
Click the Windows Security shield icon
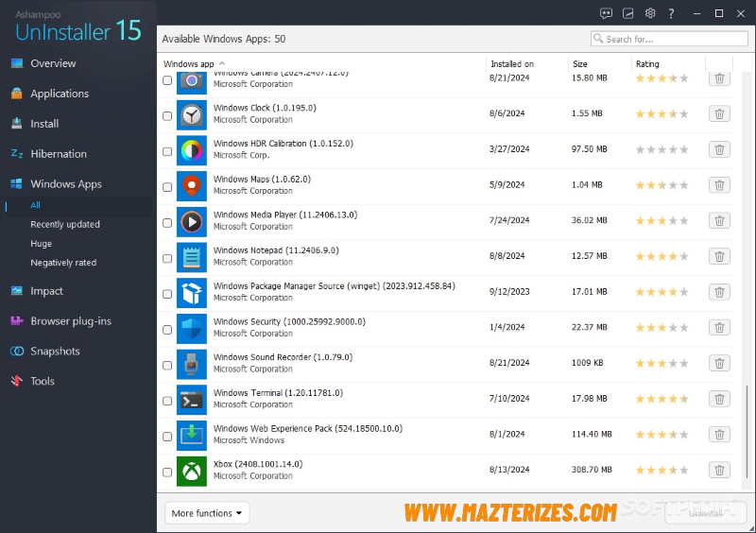point(192,329)
